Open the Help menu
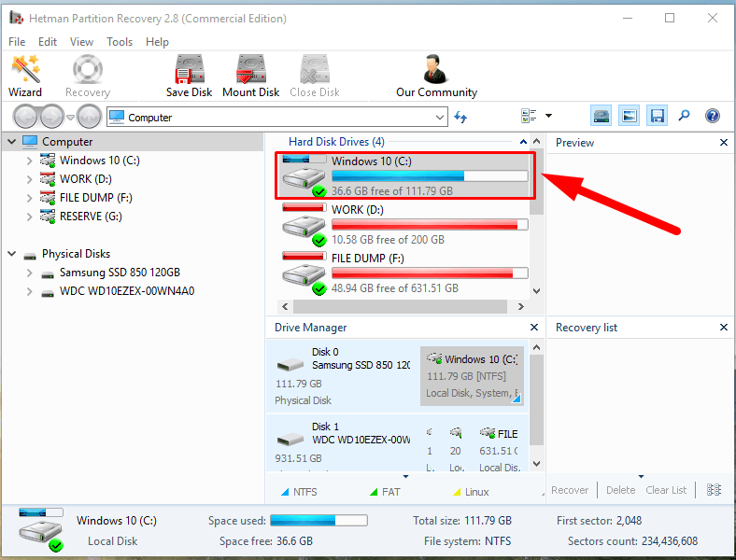Image resolution: width=736 pixels, height=560 pixels. point(157,42)
